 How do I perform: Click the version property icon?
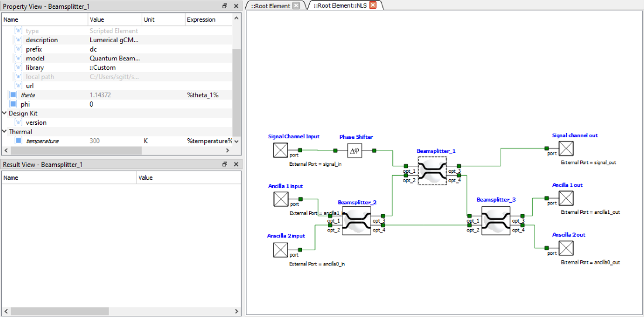point(18,122)
